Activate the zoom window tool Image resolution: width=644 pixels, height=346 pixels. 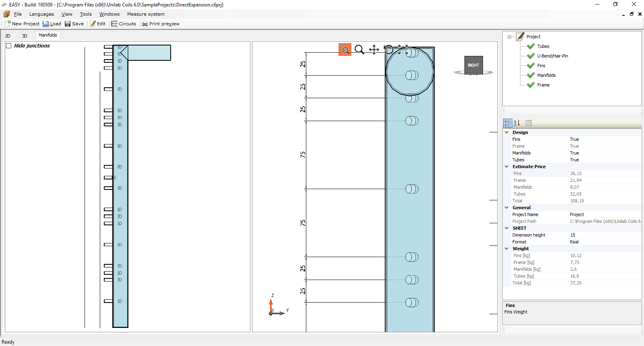[345, 49]
